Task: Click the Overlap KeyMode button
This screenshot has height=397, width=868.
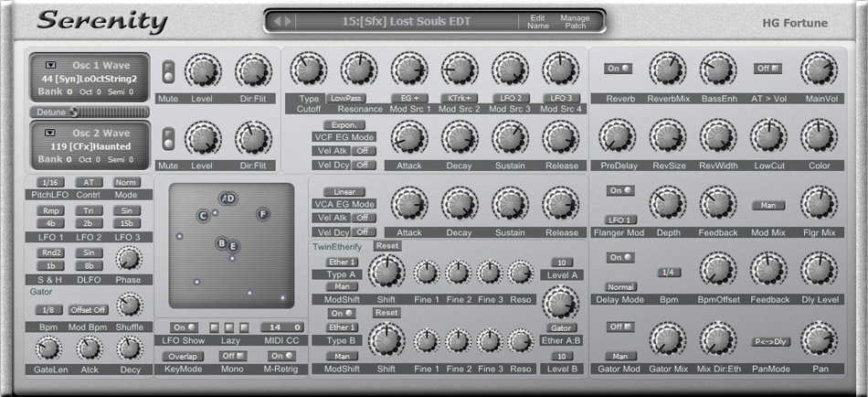Action: tap(183, 356)
